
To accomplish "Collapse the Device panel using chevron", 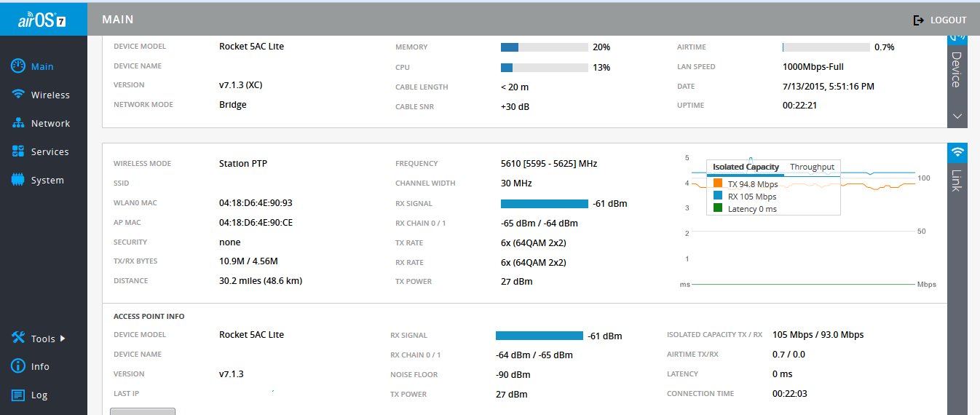I will [x=957, y=116].
